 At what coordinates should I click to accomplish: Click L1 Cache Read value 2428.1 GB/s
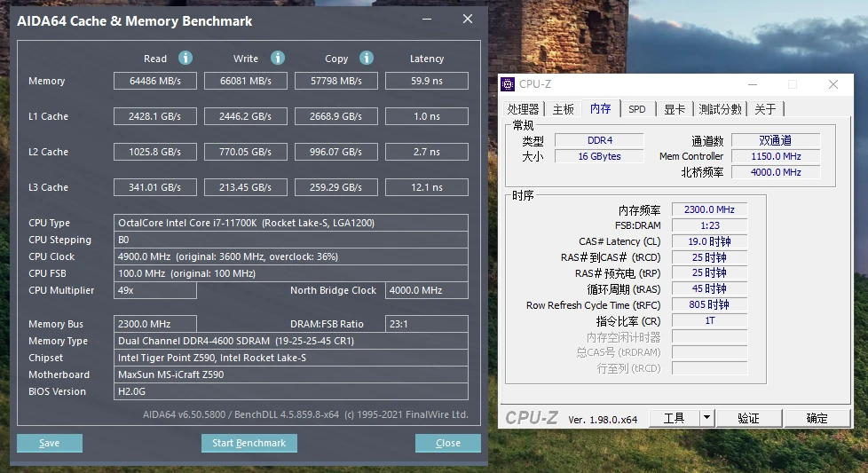point(155,116)
